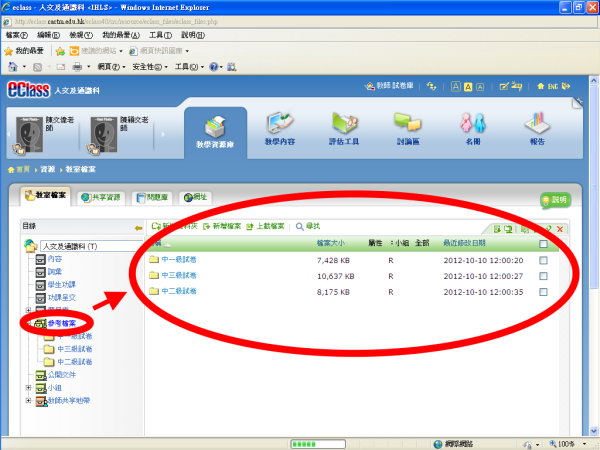The height and width of the screenshot is (450, 600).
Task: Switch to the 共享資源 shared resources tab
Action: [x=101, y=197]
